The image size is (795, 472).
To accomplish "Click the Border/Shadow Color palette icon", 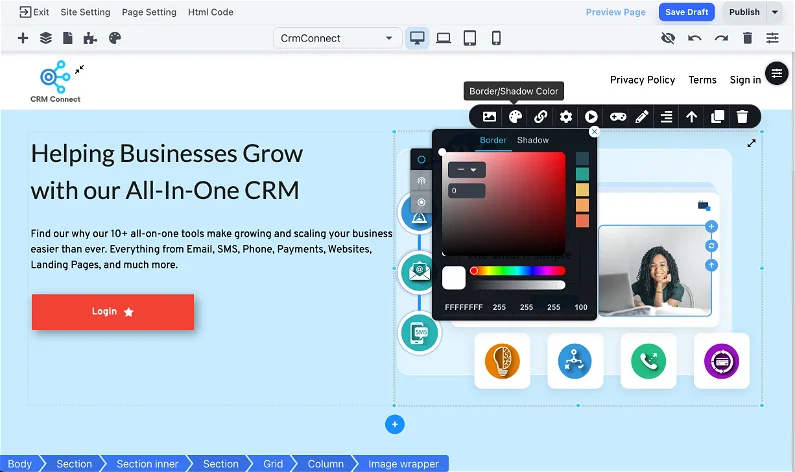I will [515, 117].
